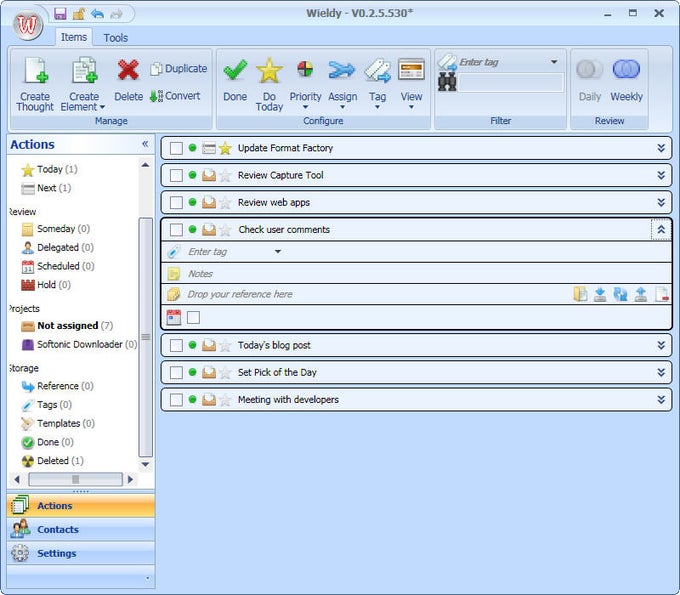Click the Duplicate button
680x595 pixels.
coord(179,69)
